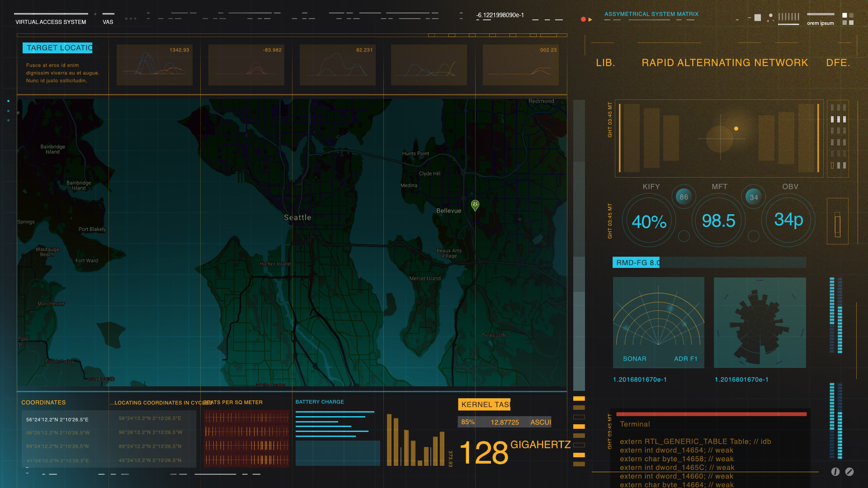This screenshot has height=488, width=868.
Task: Click the VIRTUAL ACCESS SYSTEM label
Action: [51, 22]
